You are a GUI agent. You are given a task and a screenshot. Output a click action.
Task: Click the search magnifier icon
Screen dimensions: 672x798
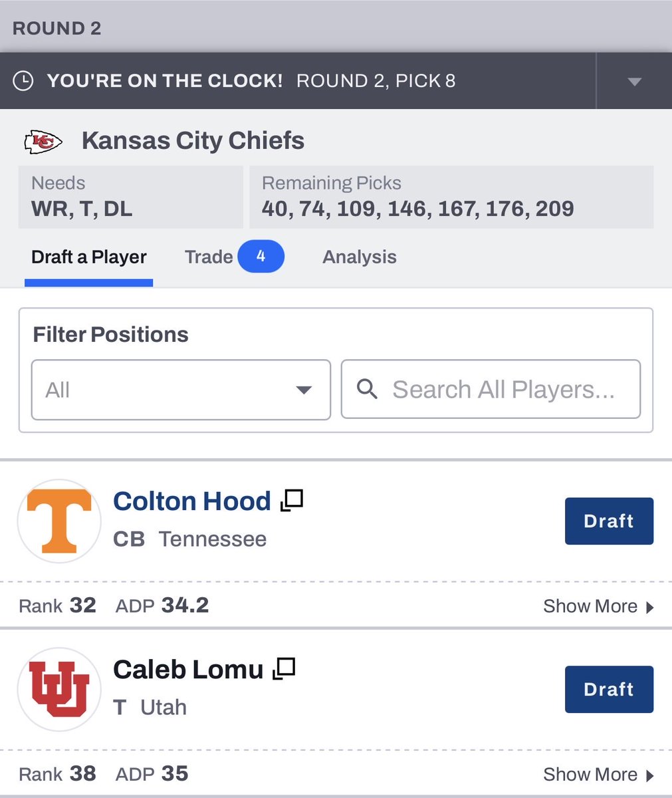coord(367,389)
